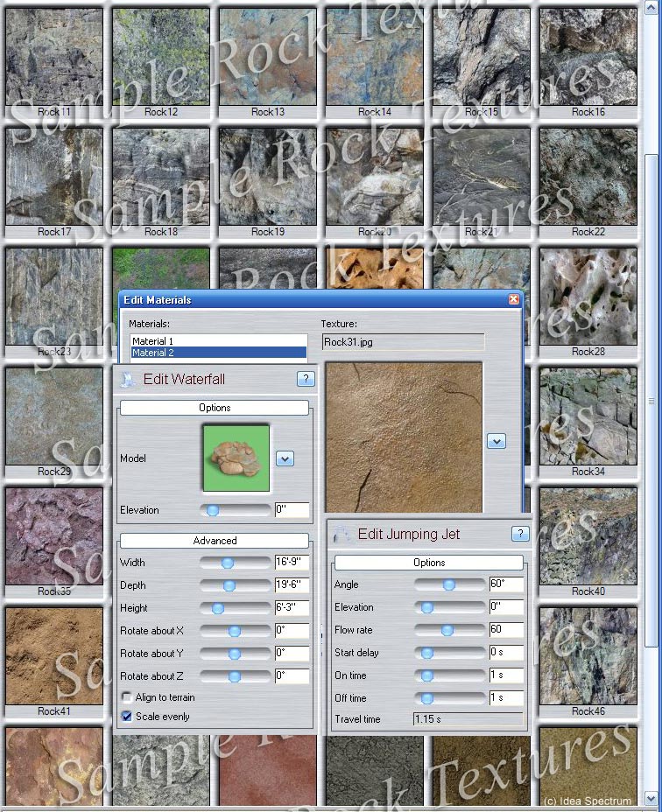This screenshot has width=662, height=812.
Task: Select the Rock19 texture thumbnail
Action: (x=267, y=177)
